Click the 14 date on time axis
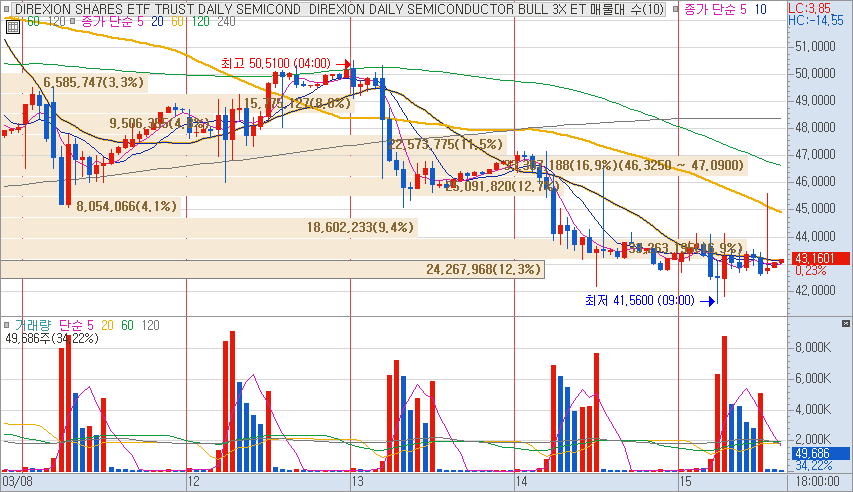Viewport: 853px width, 492px height. 521,481
